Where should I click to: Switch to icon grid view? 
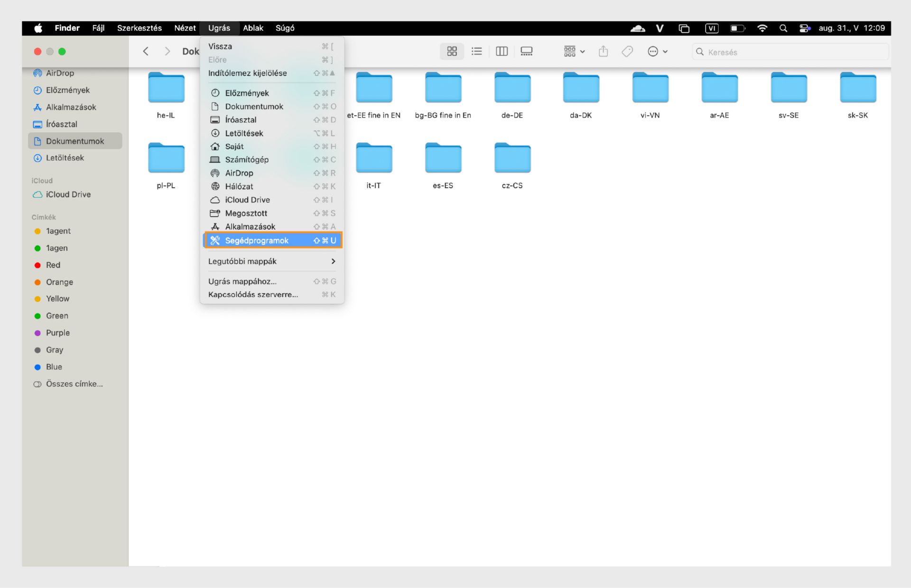452,51
